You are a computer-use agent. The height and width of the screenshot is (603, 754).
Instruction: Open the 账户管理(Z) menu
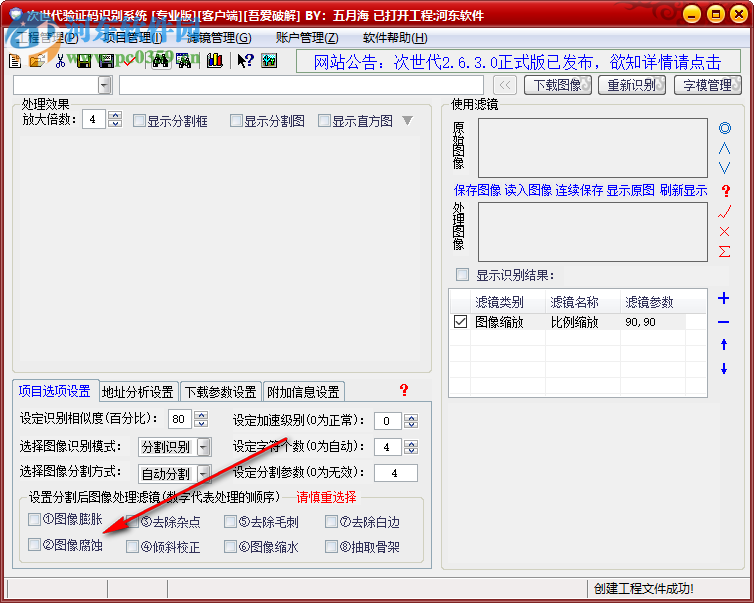(307, 38)
